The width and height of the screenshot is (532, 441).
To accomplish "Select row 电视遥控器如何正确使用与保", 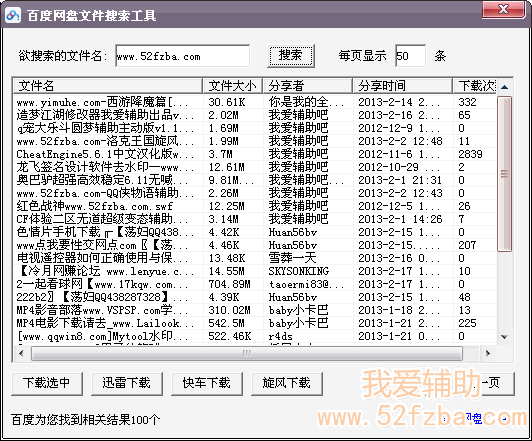I will [255, 258].
